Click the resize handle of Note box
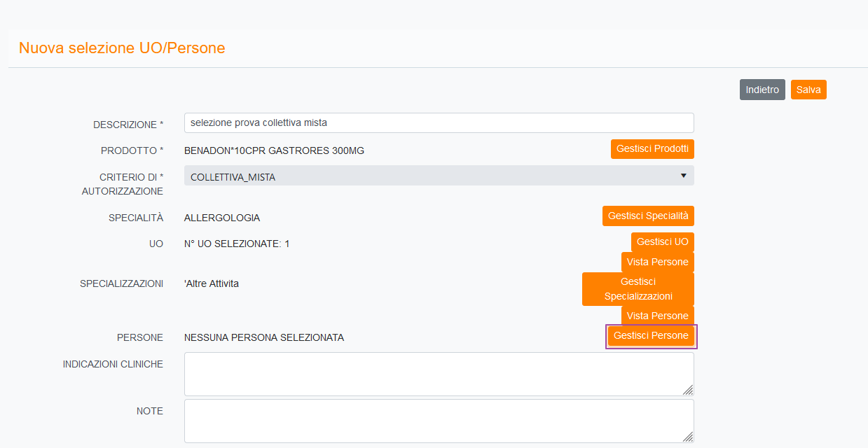Image resolution: width=868 pixels, height=448 pixels. click(x=688, y=437)
